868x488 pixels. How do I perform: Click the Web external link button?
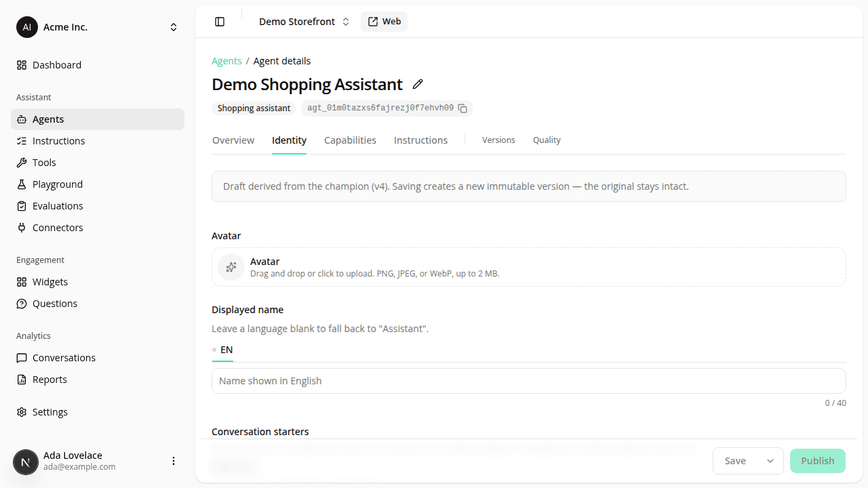click(384, 22)
